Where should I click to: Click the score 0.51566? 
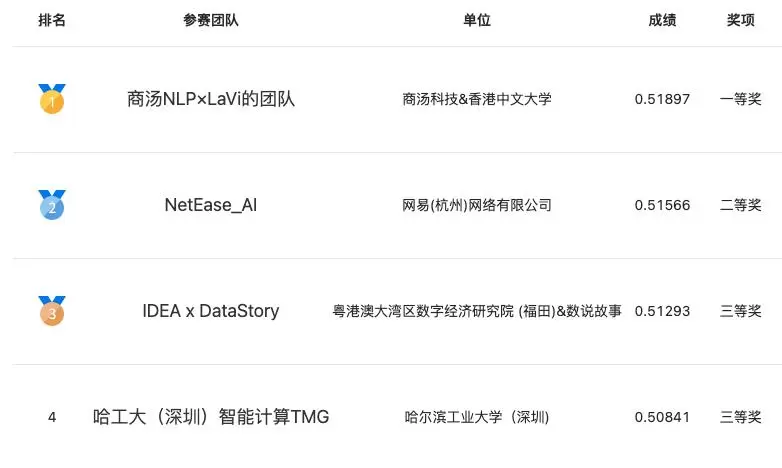(662, 205)
